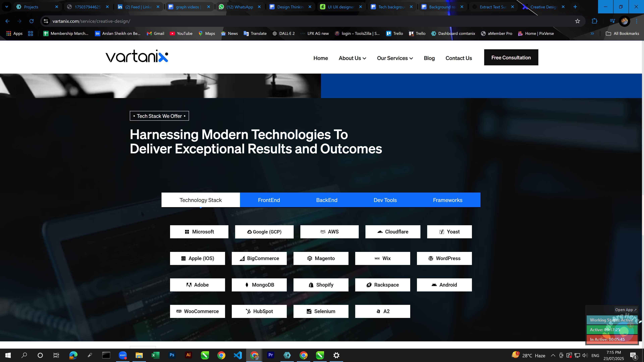This screenshot has width=644, height=362.
Task: Open the Chrome extensions puzzle icon
Action: (x=595, y=21)
